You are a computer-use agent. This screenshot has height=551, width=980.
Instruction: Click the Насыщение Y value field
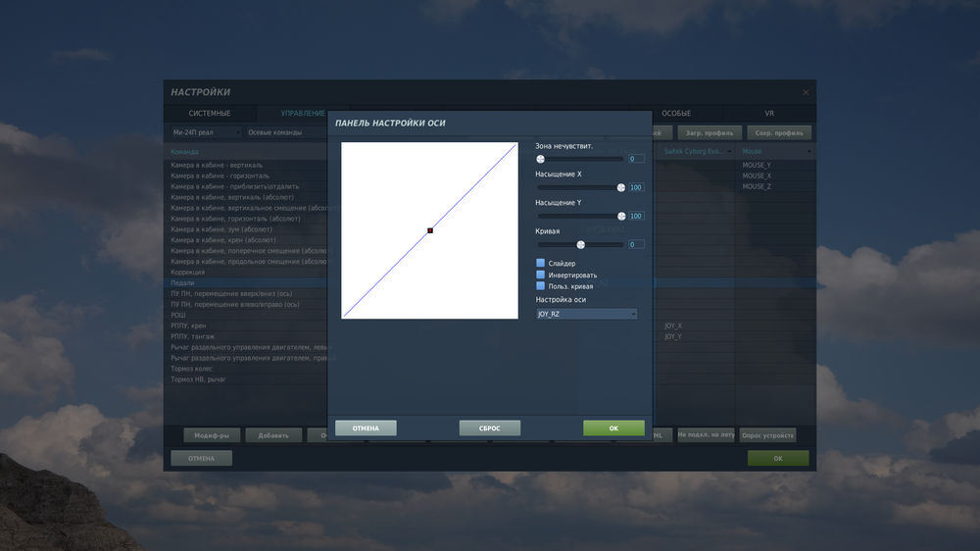tap(636, 216)
